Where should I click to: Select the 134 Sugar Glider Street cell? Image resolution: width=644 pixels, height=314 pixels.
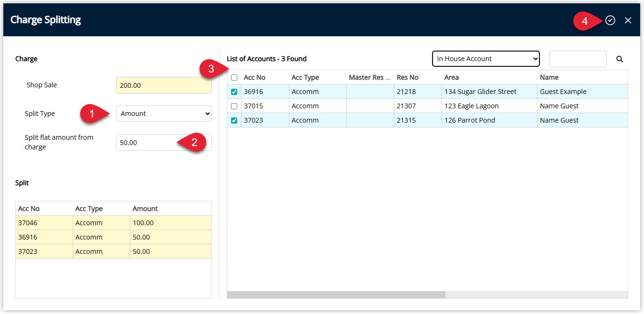[489, 92]
